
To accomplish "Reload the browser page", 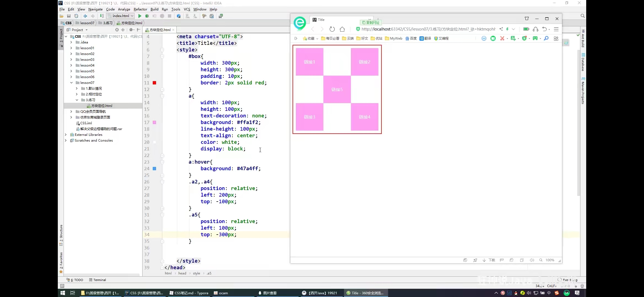I will pos(332,29).
